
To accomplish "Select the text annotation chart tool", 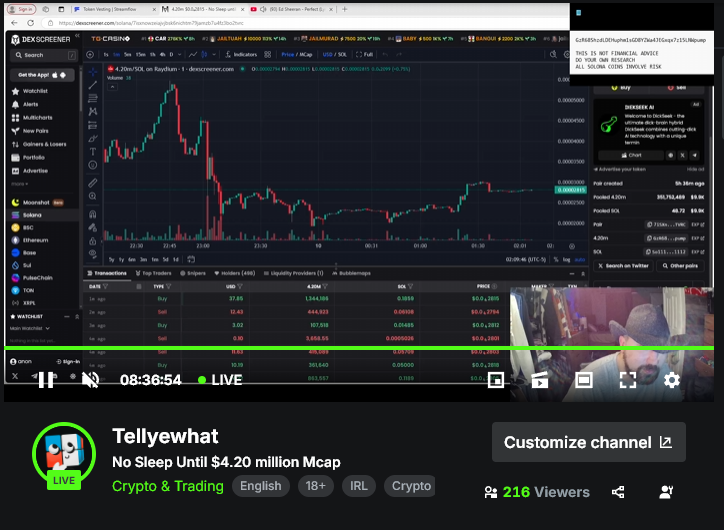I will (93, 151).
